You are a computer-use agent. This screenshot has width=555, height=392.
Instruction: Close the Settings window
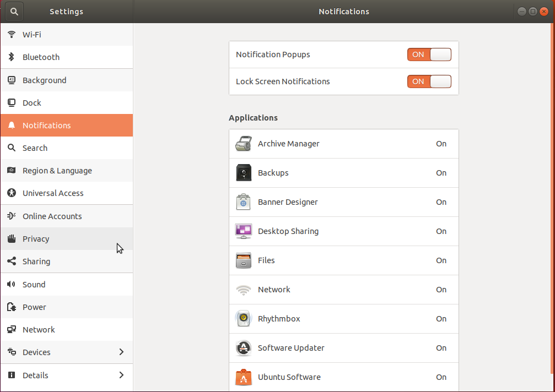(544, 12)
